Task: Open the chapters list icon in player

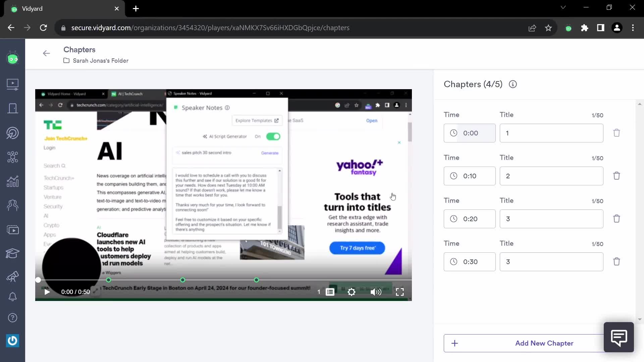Action: coord(330,292)
